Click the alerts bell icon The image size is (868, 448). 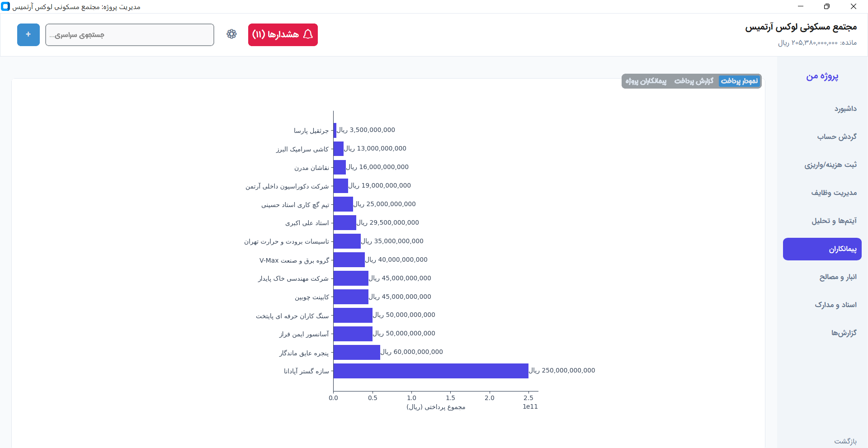[283, 34]
